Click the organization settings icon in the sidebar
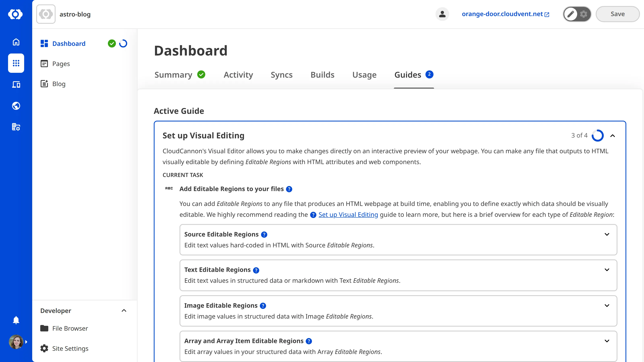The image size is (644, 362). (x=16, y=127)
